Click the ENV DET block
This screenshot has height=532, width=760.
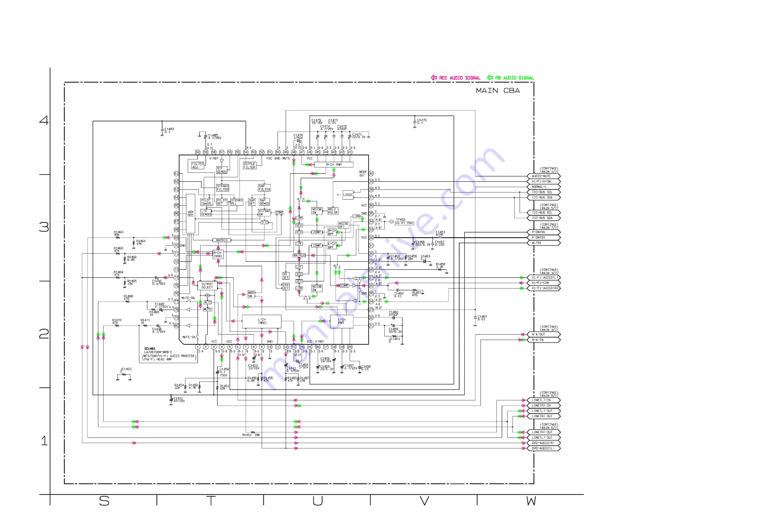[286, 287]
